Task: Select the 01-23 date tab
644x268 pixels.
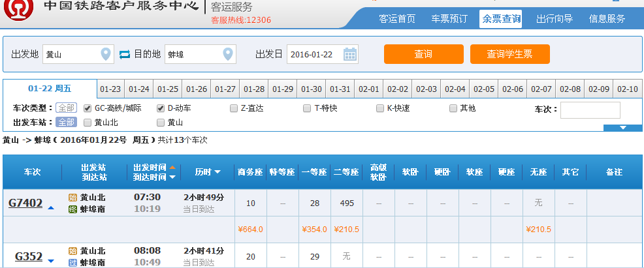Action: 110,89
